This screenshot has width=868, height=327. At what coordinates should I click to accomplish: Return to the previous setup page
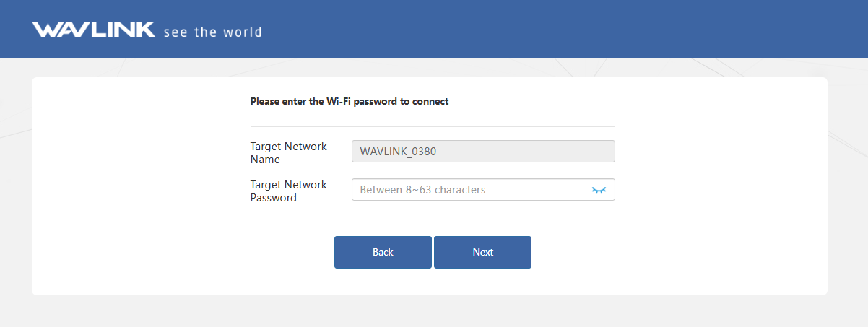pyautogui.click(x=383, y=252)
